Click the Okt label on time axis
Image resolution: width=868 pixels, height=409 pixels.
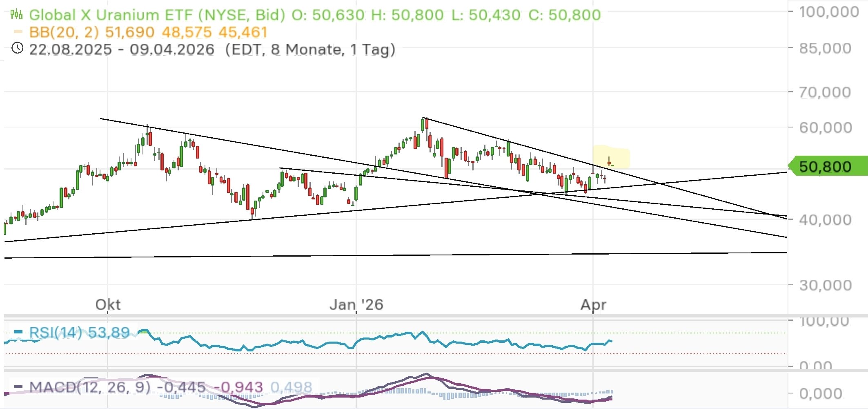[108, 304]
